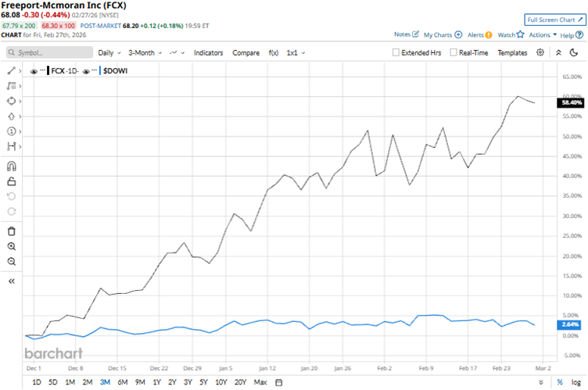Check the Real-Time checkbox
588x390 pixels.
point(453,53)
